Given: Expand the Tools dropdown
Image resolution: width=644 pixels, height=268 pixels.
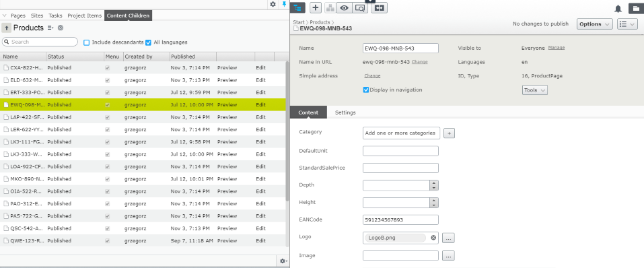Looking at the screenshot, I should point(535,90).
